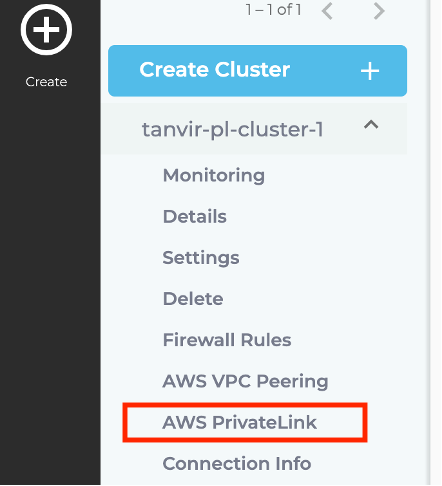Screen dimensions: 442x486
Task: Open the Monitoring page
Action: [214, 175]
